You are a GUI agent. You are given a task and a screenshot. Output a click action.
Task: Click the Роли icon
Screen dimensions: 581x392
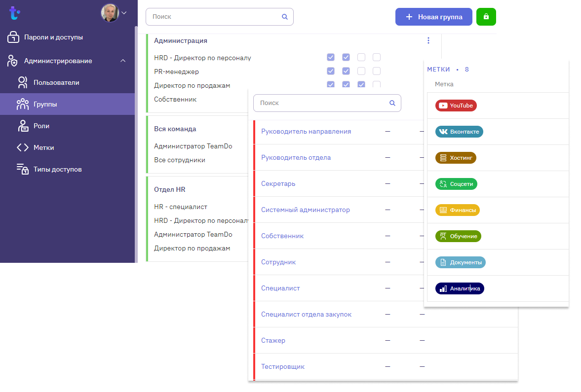[23, 126]
